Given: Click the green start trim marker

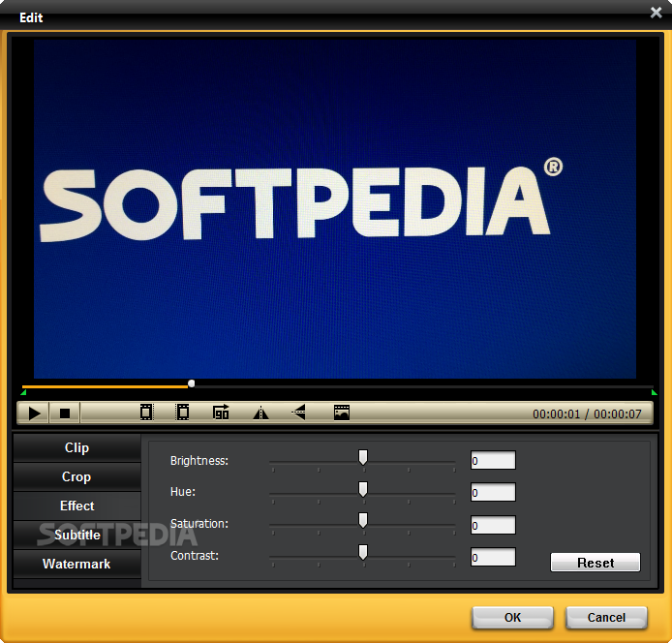Looking at the screenshot, I should point(23,392).
